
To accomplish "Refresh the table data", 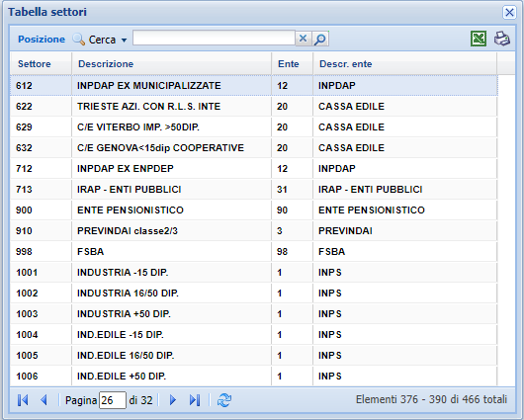I will click(x=224, y=399).
